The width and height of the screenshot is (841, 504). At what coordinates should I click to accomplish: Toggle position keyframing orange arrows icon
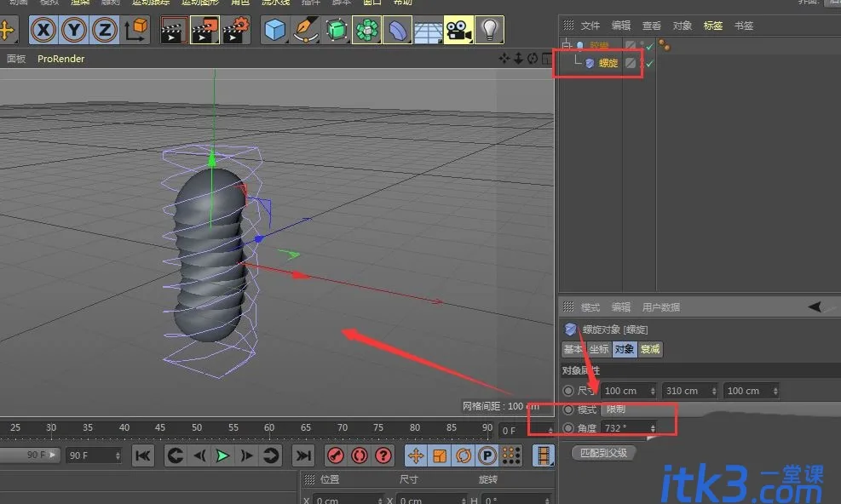pos(416,455)
